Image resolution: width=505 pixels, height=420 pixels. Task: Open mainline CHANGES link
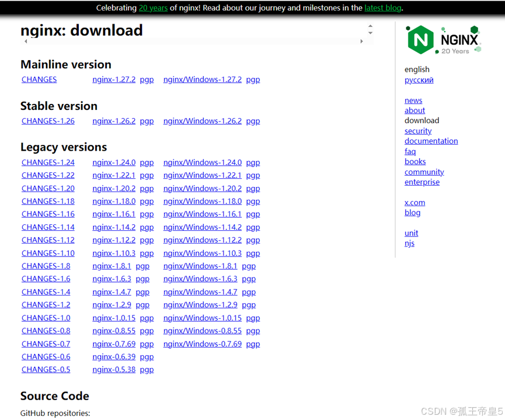(x=39, y=79)
